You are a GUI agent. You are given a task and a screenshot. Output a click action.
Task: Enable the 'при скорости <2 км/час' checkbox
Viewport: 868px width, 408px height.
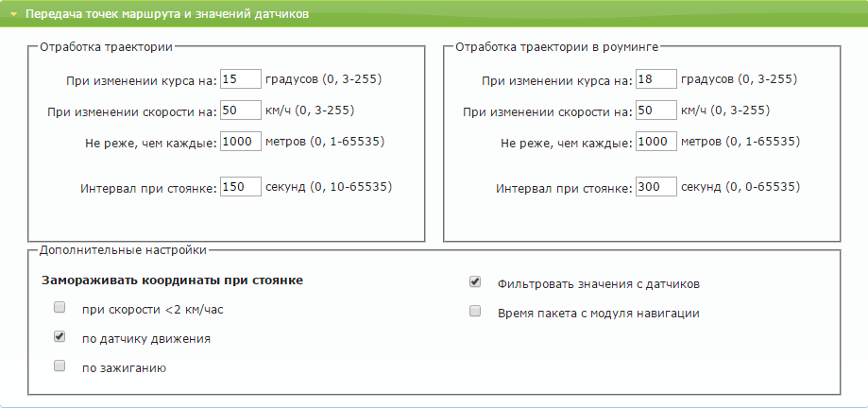pos(60,308)
